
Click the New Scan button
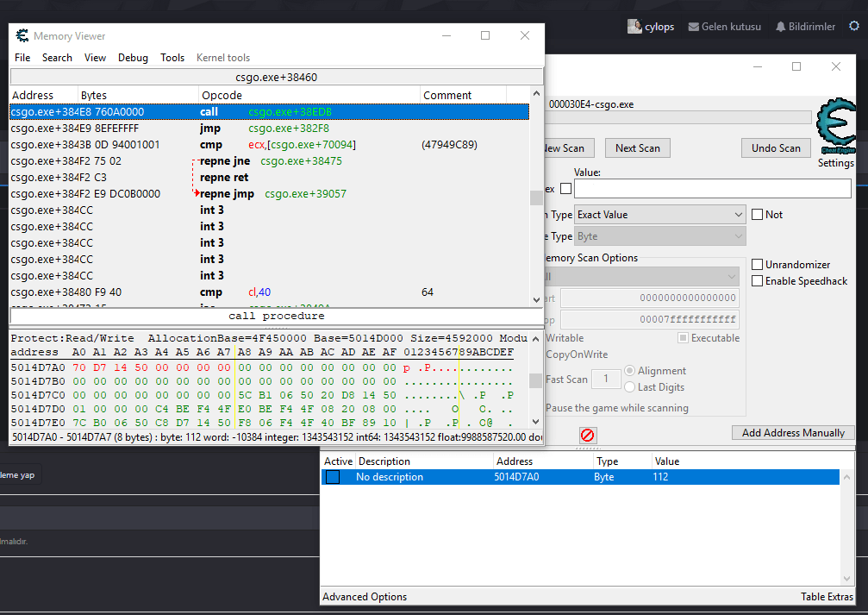(569, 148)
